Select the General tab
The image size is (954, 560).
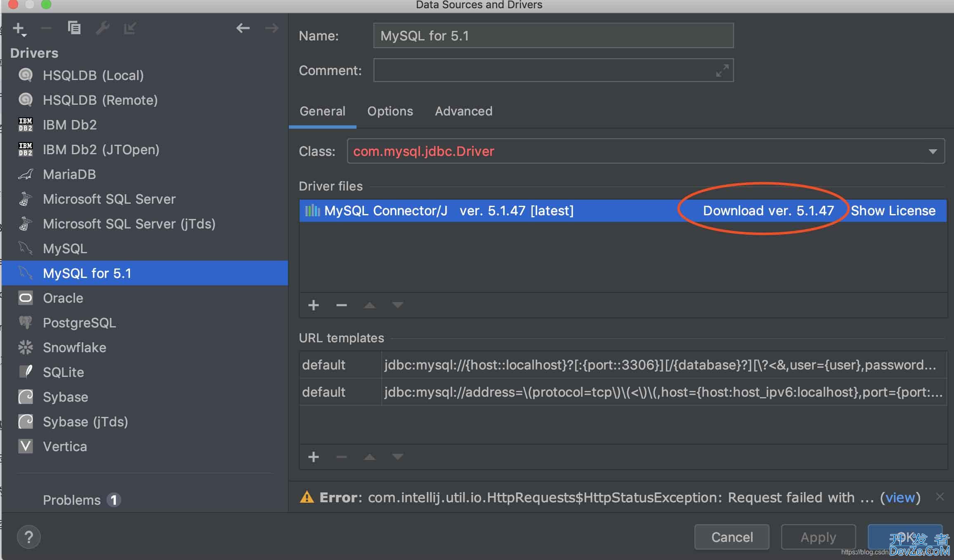(x=323, y=111)
